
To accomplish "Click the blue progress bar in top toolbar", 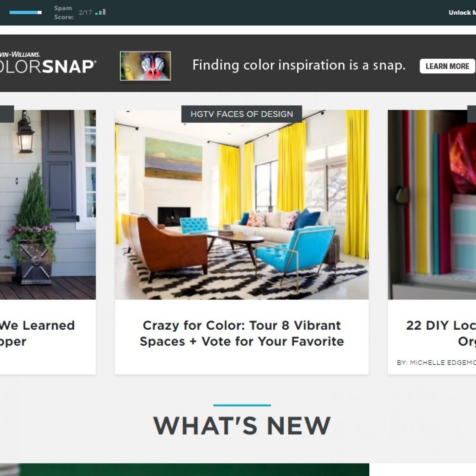I will pos(25,13).
